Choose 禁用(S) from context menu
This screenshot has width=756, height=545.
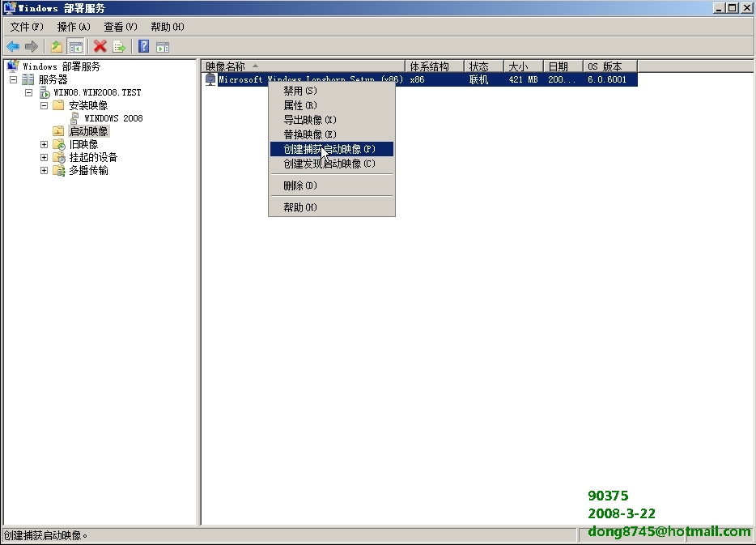(x=332, y=91)
